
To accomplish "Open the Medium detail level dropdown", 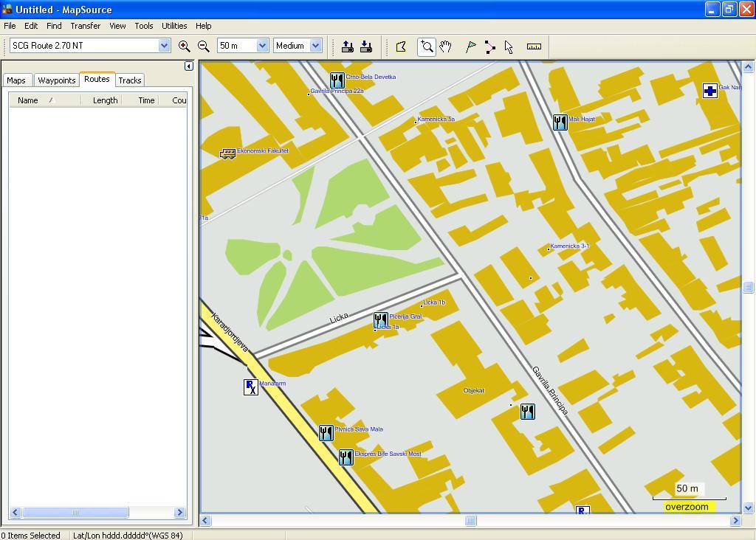I will [x=315, y=46].
